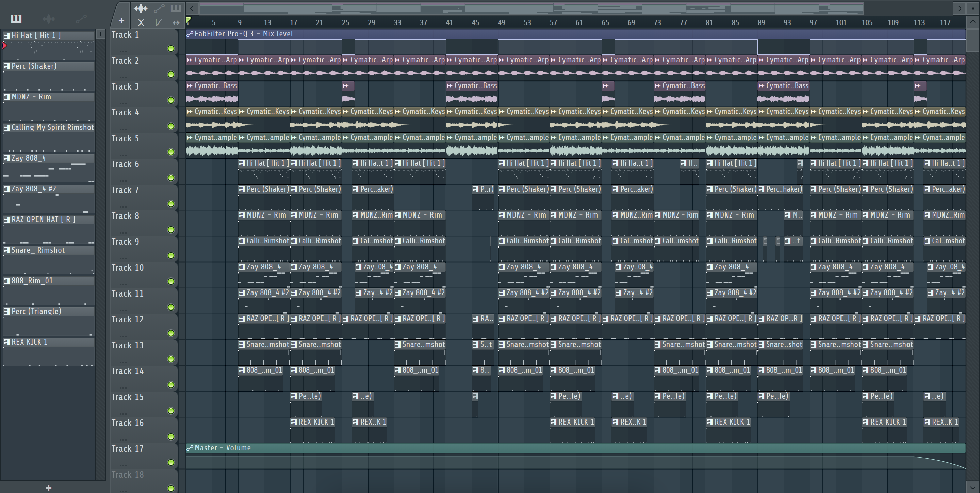
Task: Mute Track 17 with its green LED
Action: point(171,463)
